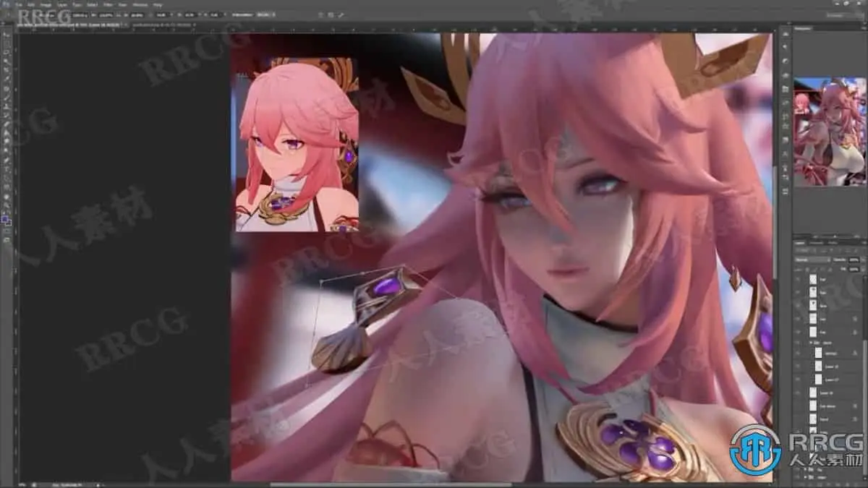Open the layer blend mode dropdown

coord(812,260)
